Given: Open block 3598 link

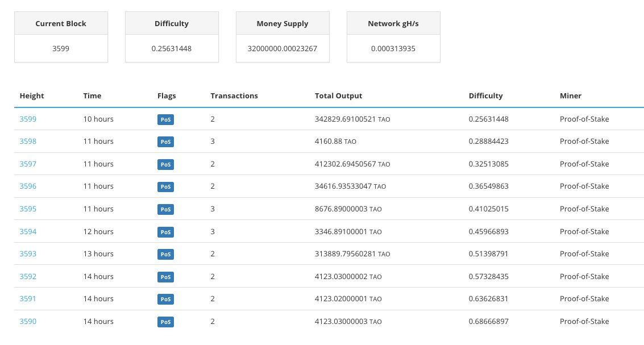Looking at the screenshot, I should (x=28, y=142).
